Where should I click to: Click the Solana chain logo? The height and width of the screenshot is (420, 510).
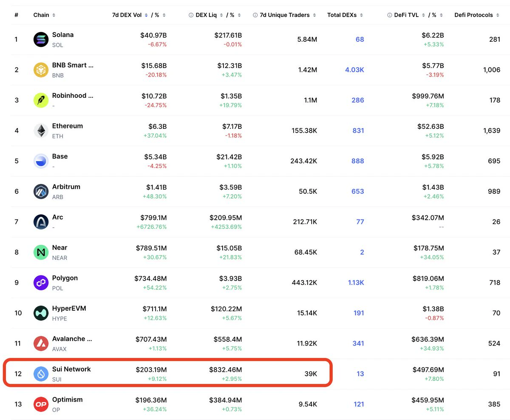tap(41, 40)
